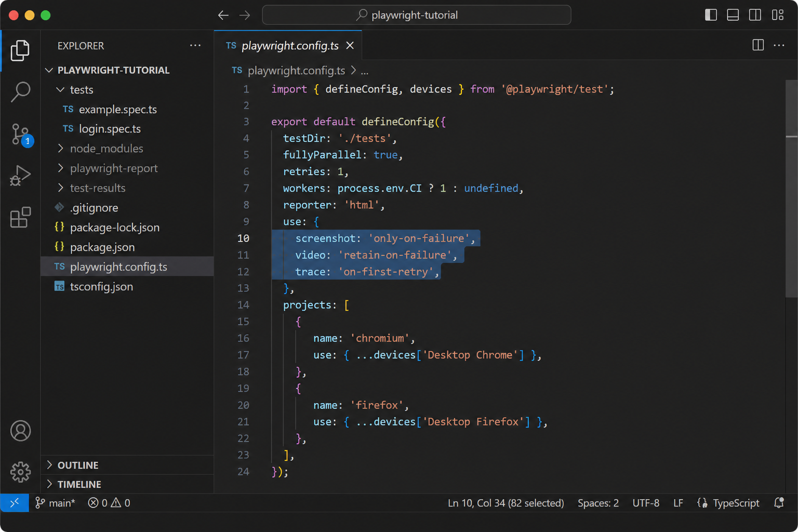The image size is (798, 532).
Task: Change end of line sequence LF
Action: tap(678, 503)
